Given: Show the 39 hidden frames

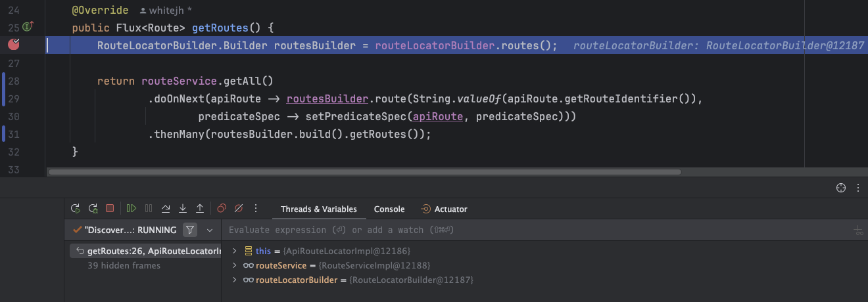Looking at the screenshot, I should [124, 265].
